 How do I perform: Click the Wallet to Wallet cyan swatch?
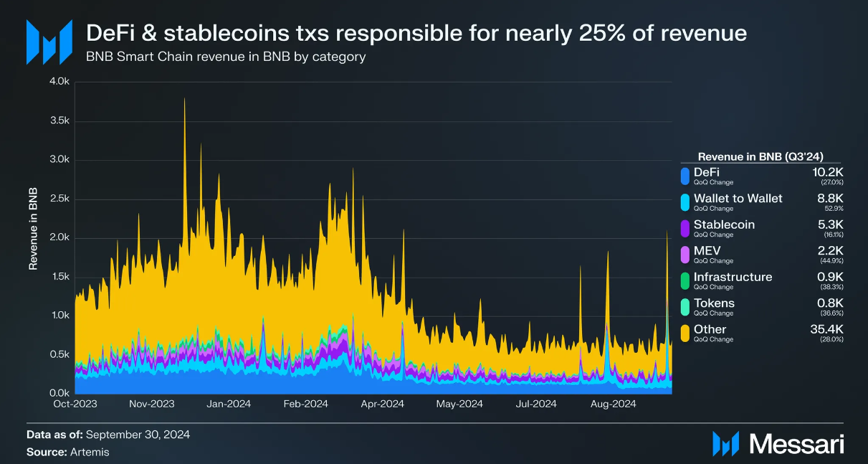point(685,202)
